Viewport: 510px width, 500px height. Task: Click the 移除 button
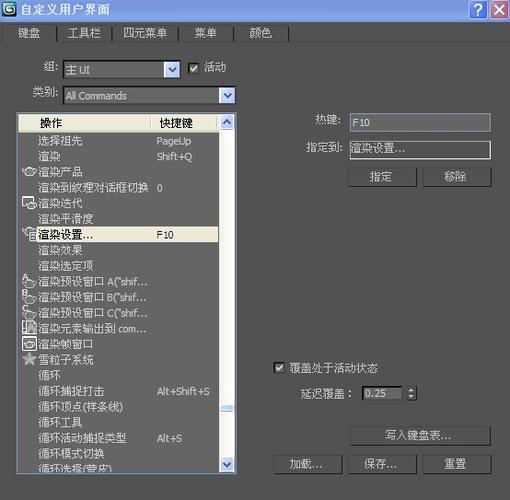(457, 177)
